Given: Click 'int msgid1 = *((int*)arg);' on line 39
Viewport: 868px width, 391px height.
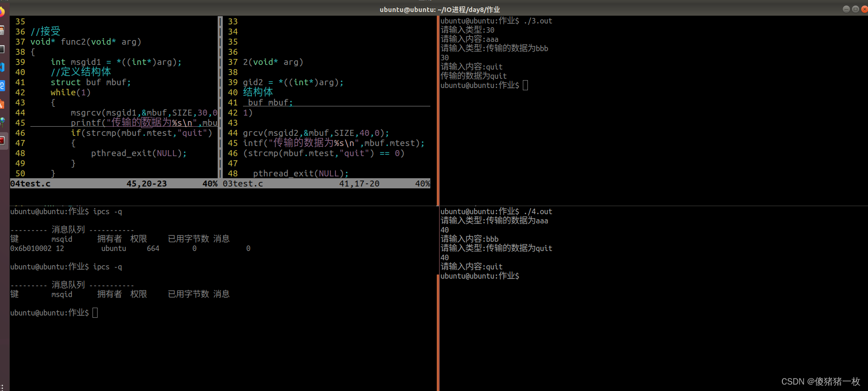Looking at the screenshot, I should click(x=116, y=62).
